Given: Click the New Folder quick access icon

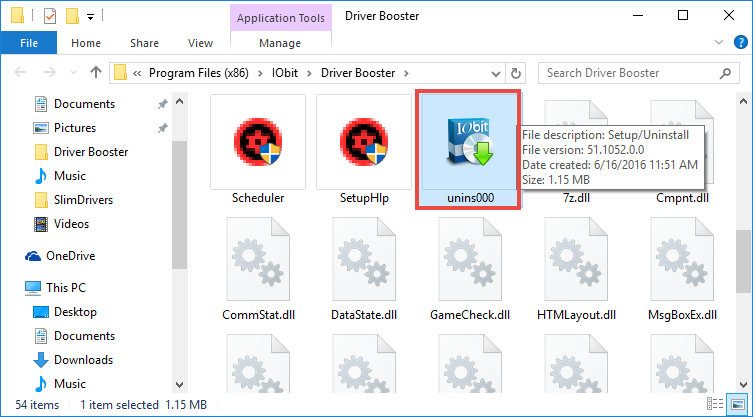Looking at the screenshot, I should tap(73, 16).
